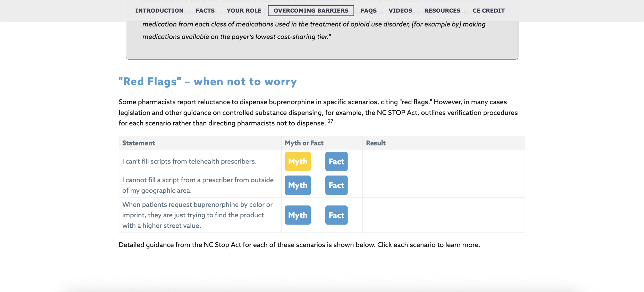Select the Overcoming Barriers tab
Image resolution: width=644 pixels, height=292 pixels.
[x=311, y=11]
